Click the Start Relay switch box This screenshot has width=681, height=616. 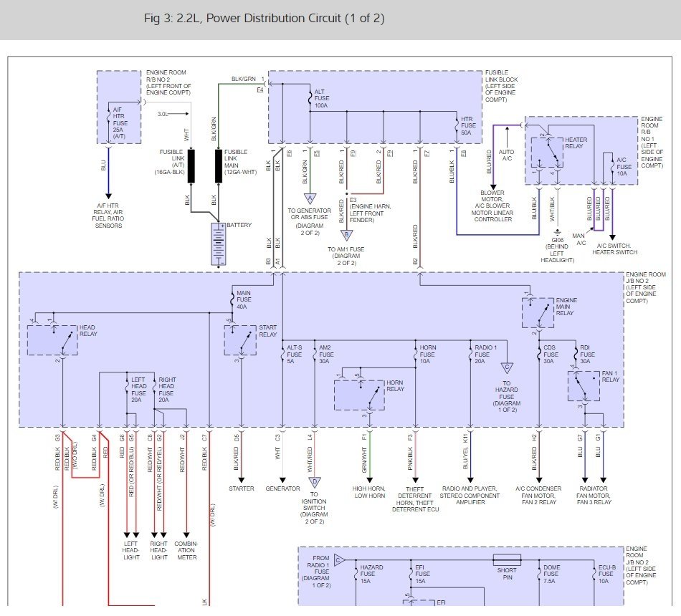(240, 340)
